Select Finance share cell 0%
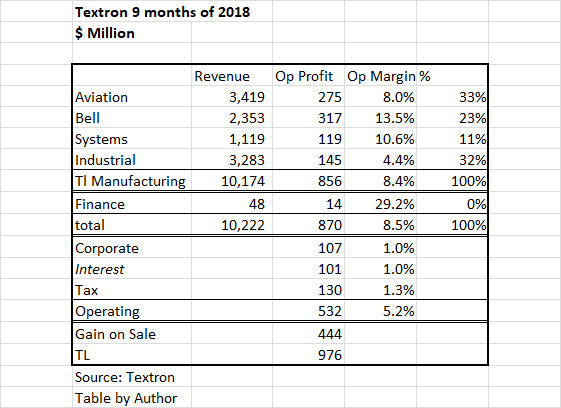The width and height of the screenshot is (561, 408). click(x=452, y=204)
